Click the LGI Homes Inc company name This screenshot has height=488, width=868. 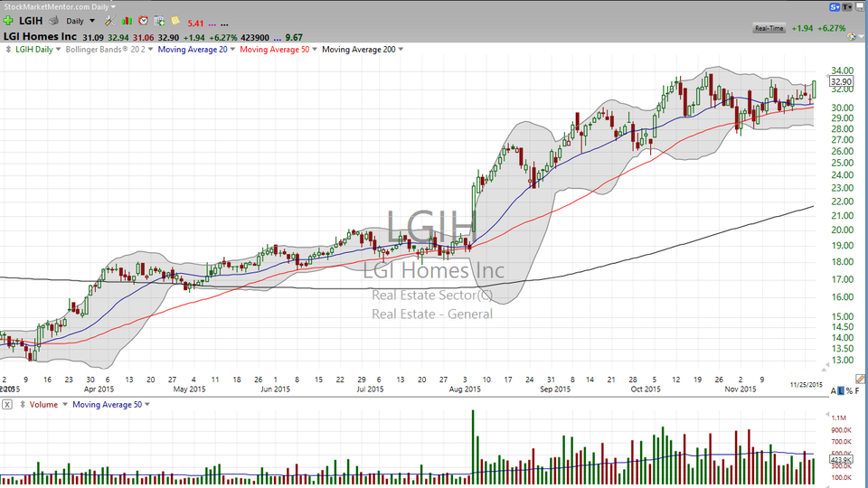point(40,36)
